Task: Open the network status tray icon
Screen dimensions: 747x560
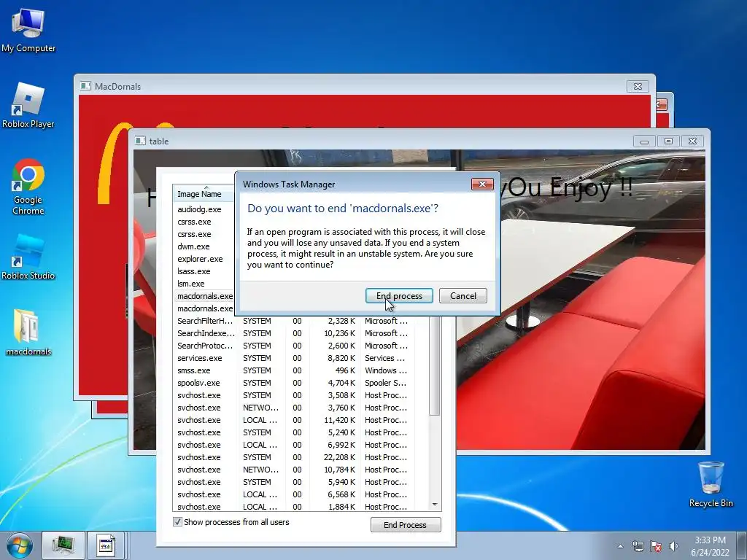Action: tap(638, 546)
